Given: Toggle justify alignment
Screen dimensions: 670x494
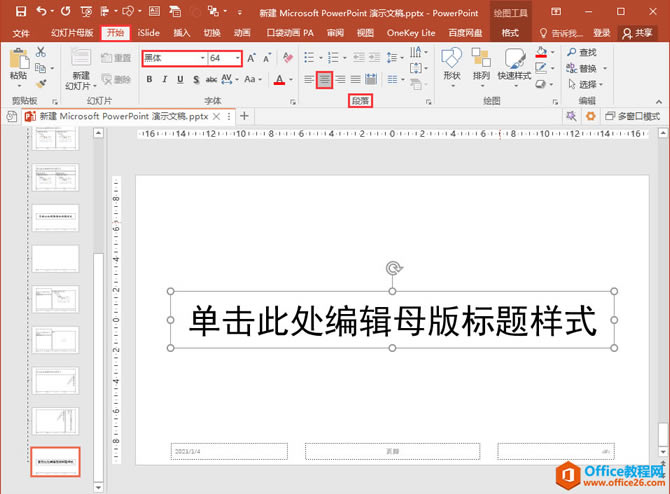Looking at the screenshot, I should (356, 79).
